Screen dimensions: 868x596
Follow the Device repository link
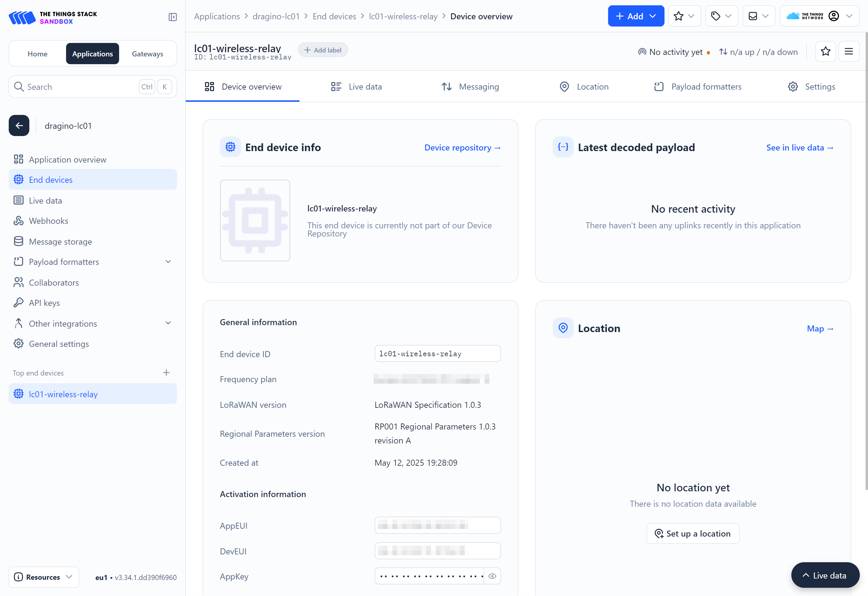[462, 147]
